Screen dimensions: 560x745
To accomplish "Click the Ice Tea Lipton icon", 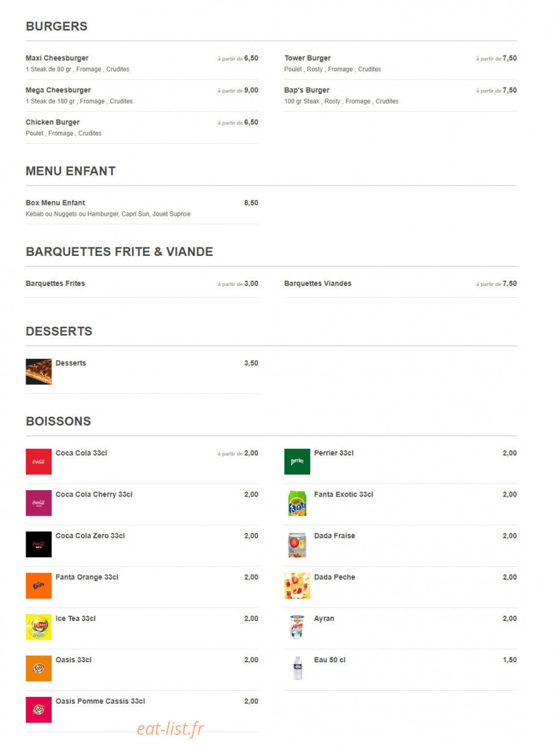I will click(x=39, y=627).
